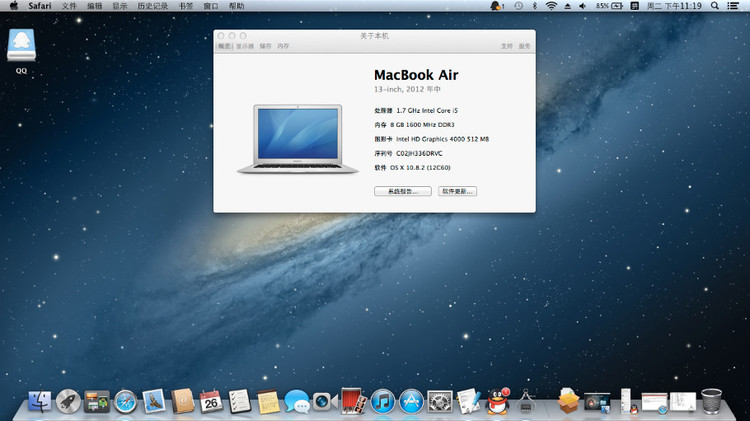Open Safari compass icon in Dock

tap(125, 401)
